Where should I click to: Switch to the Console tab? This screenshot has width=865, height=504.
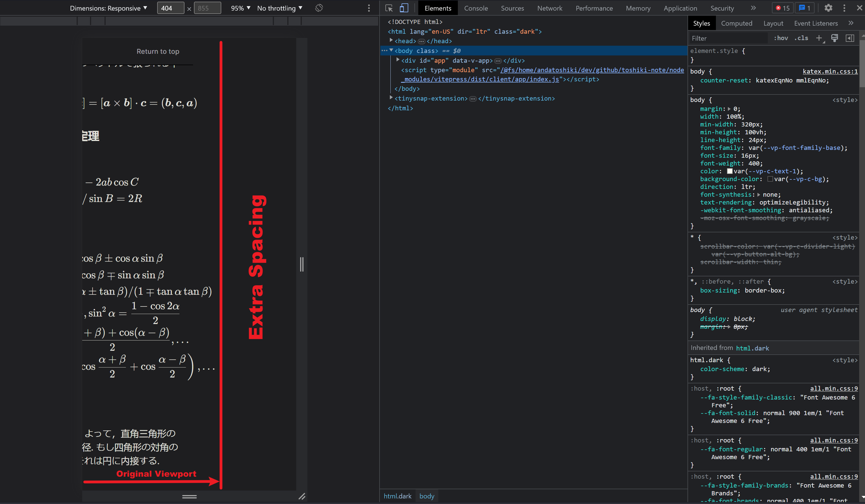pyautogui.click(x=476, y=8)
